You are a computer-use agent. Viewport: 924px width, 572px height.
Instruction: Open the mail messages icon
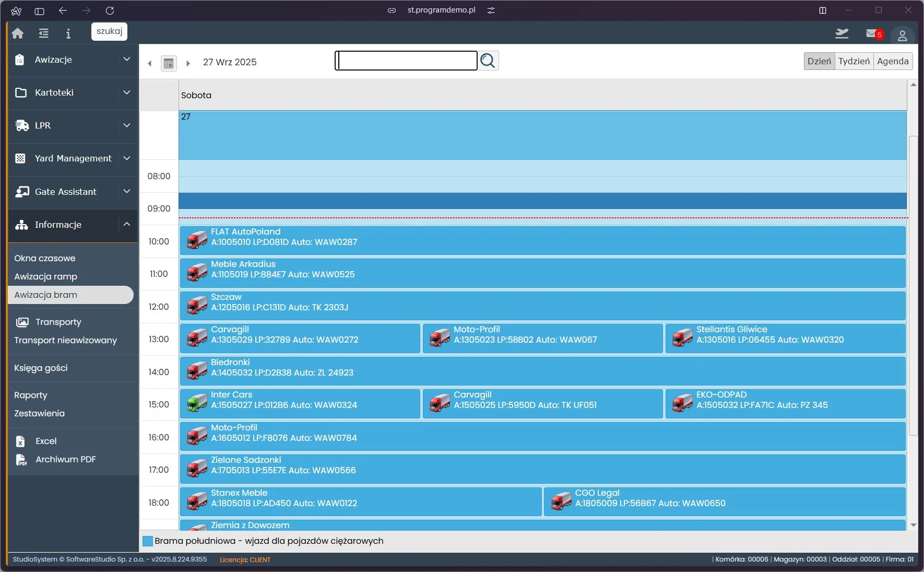(x=871, y=33)
